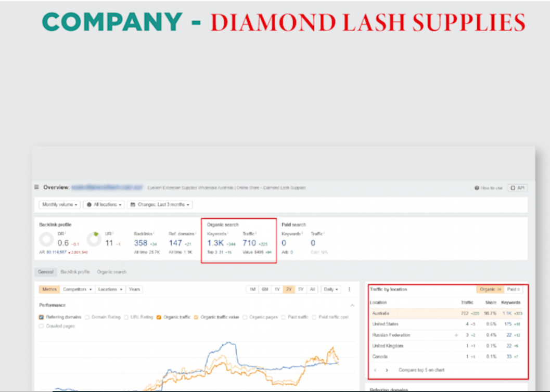Click the UR value 11

[x=109, y=243]
